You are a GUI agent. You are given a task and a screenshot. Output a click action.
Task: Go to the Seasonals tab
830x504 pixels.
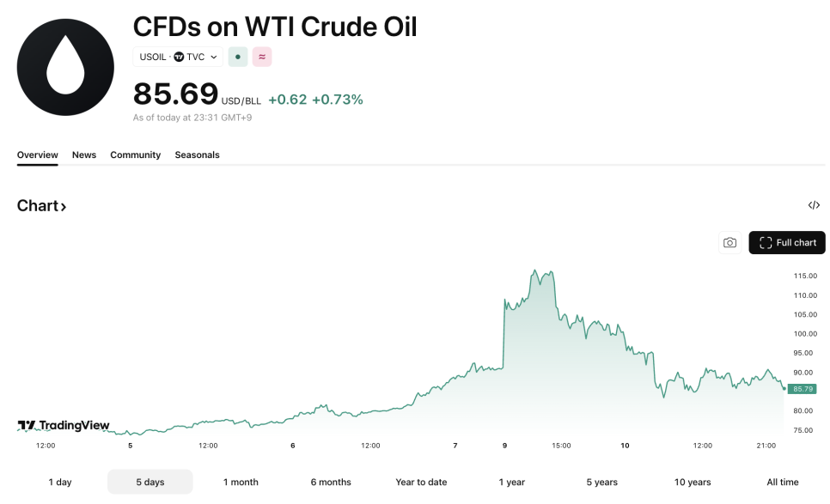tap(197, 155)
